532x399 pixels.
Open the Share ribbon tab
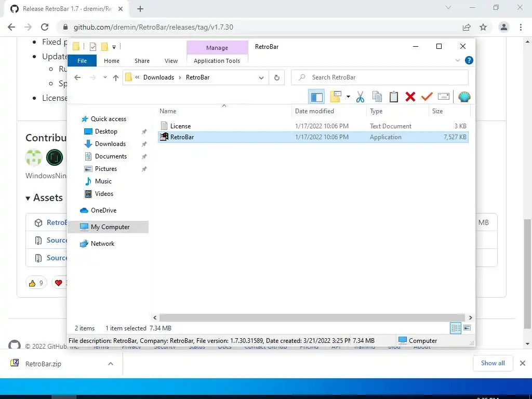pos(142,61)
